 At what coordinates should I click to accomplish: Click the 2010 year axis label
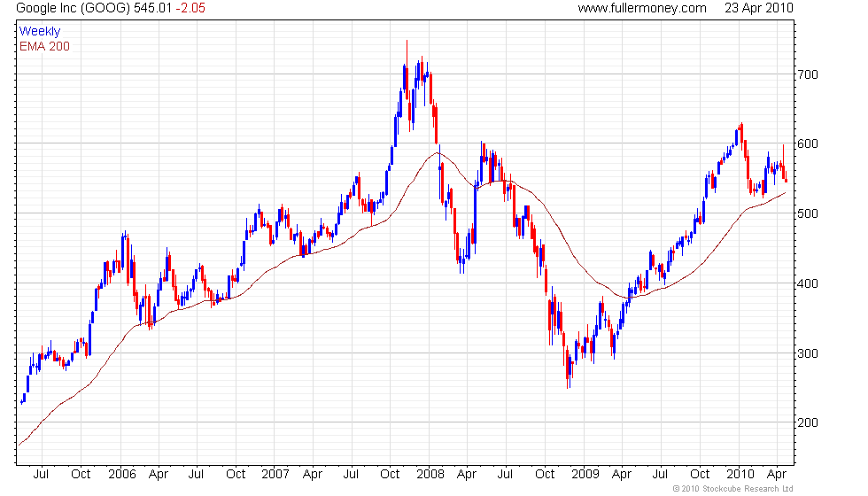pos(740,475)
